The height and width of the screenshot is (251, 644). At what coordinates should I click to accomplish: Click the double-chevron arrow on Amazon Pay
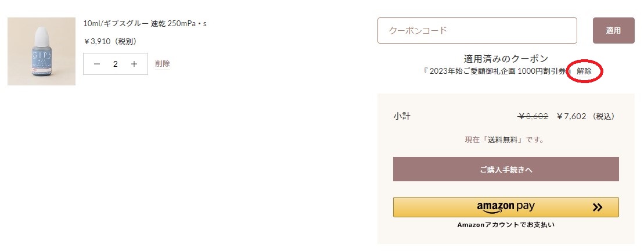coord(597,207)
